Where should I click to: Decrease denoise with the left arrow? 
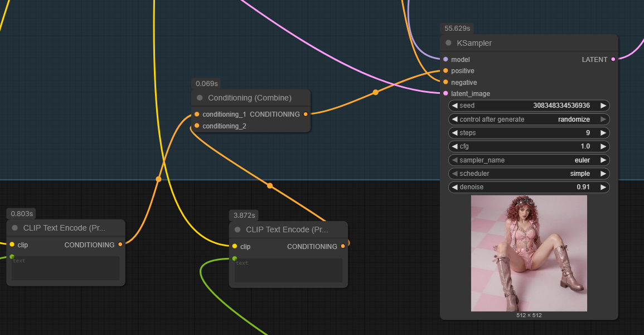(454, 187)
